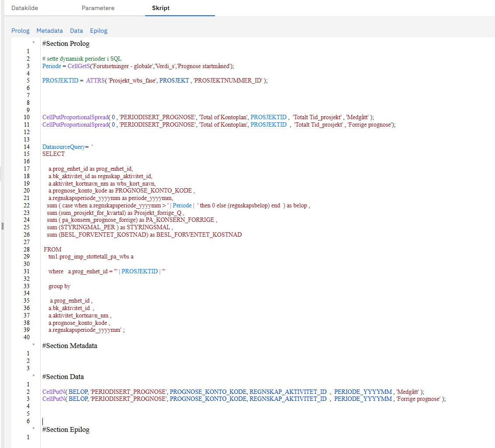Click the 'Periode = CellGetS' line
Image resolution: width=495 pixels, height=448 pixels.
[x=138, y=66]
